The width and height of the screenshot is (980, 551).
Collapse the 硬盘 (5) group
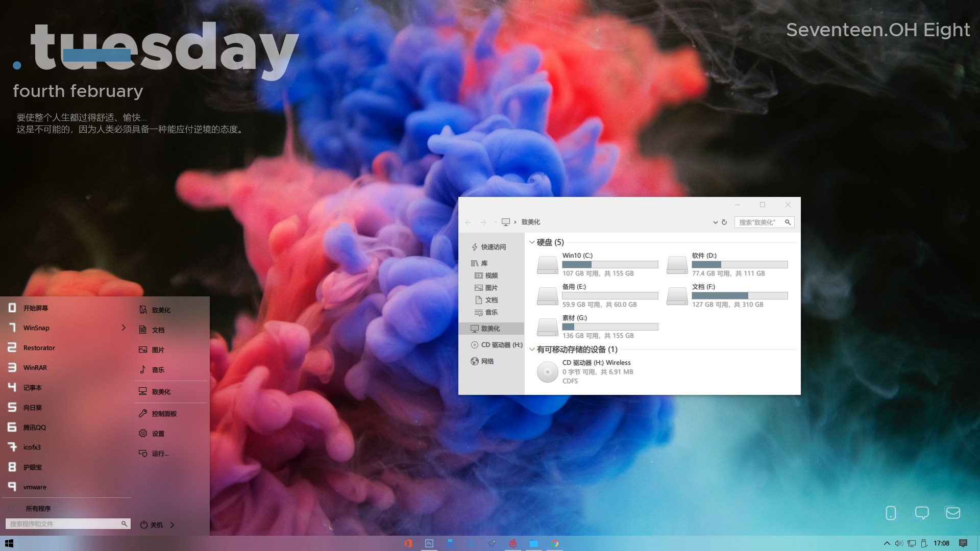tap(532, 242)
